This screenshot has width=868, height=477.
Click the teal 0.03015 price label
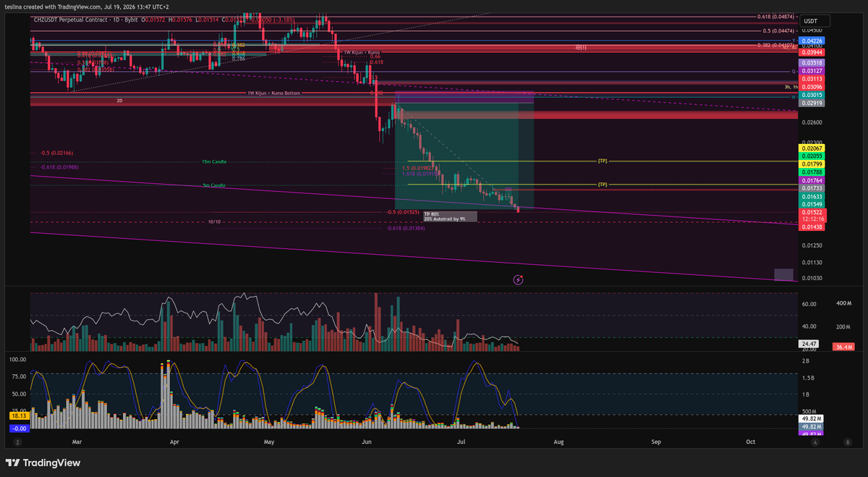(811, 95)
